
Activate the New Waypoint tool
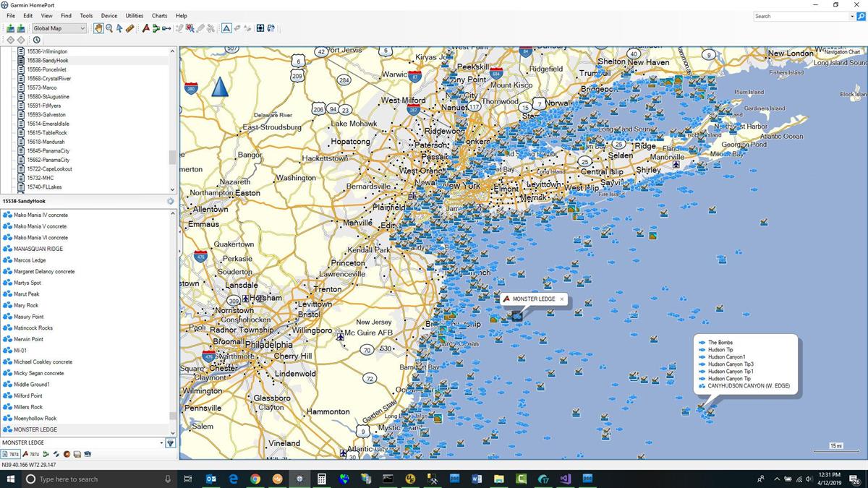[x=145, y=28]
